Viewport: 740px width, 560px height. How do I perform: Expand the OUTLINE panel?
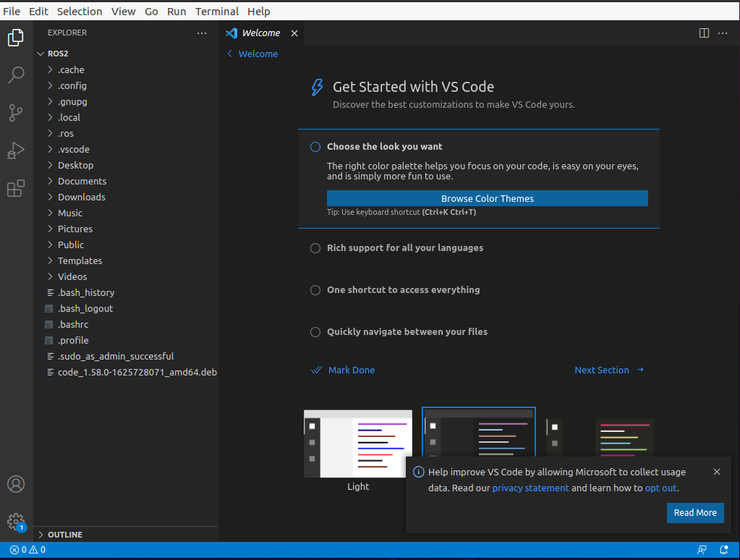click(x=65, y=535)
